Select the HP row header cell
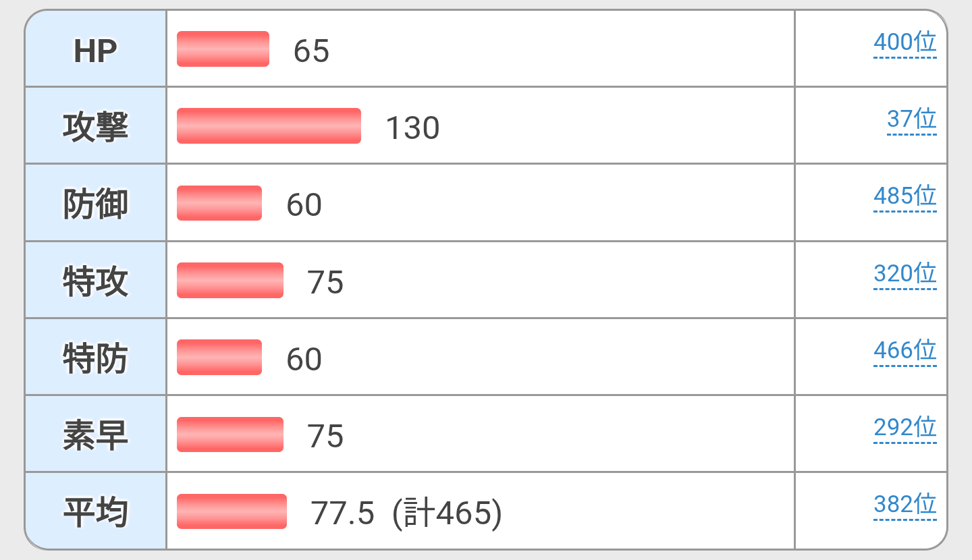 coord(95,50)
